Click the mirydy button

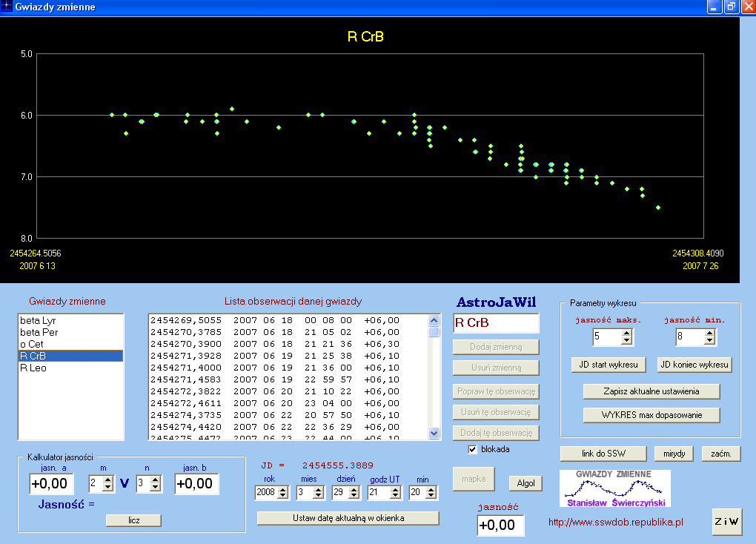click(x=674, y=454)
